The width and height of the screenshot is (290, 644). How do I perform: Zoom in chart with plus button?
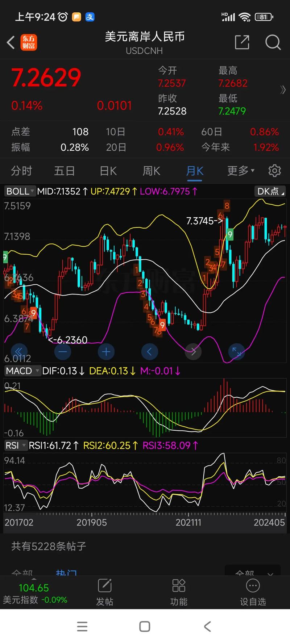tap(106, 351)
